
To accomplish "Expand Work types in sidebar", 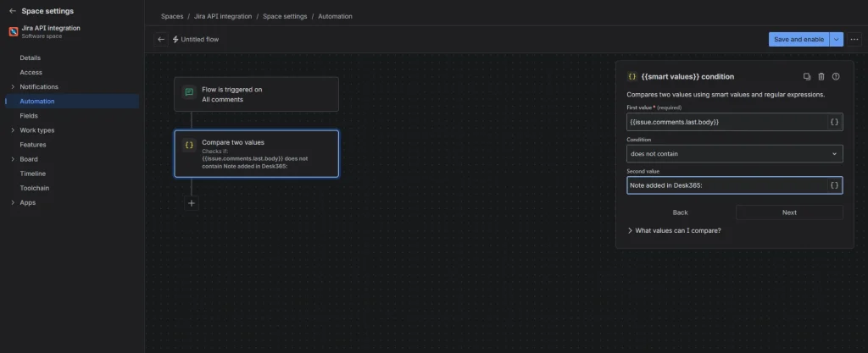I will (x=13, y=130).
